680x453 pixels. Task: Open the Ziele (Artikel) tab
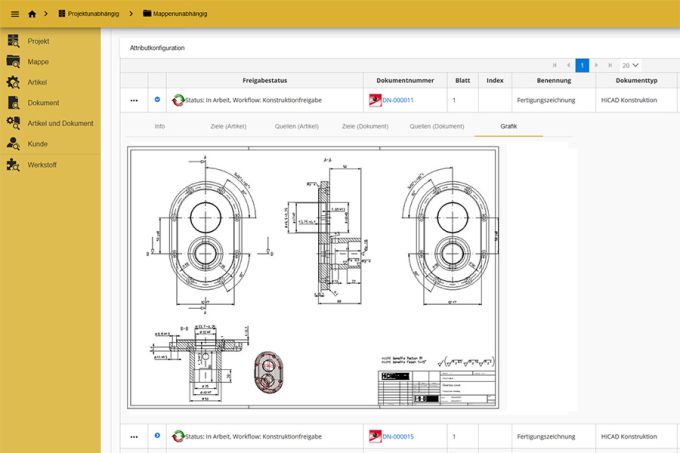229,127
